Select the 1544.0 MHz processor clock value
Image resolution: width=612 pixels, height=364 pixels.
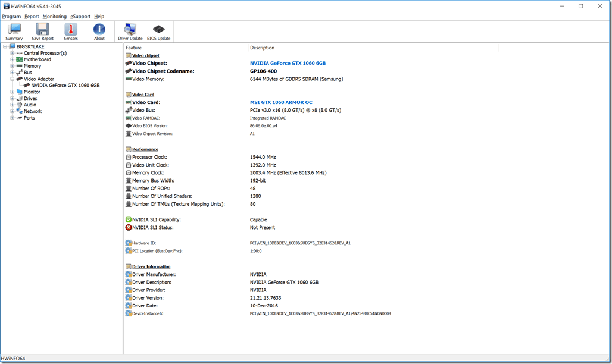pos(263,157)
